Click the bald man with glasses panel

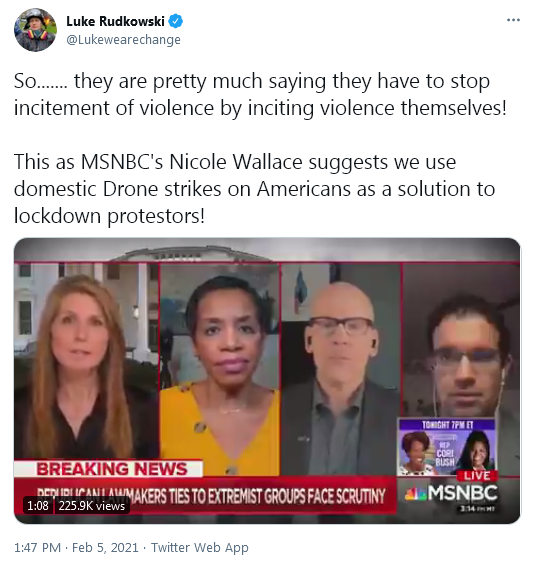pos(341,369)
